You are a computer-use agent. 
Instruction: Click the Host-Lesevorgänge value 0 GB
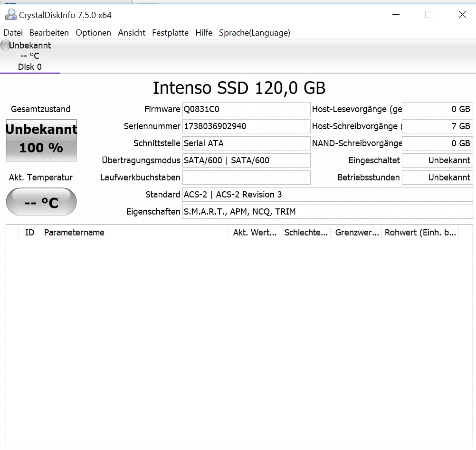coord(438,109)
